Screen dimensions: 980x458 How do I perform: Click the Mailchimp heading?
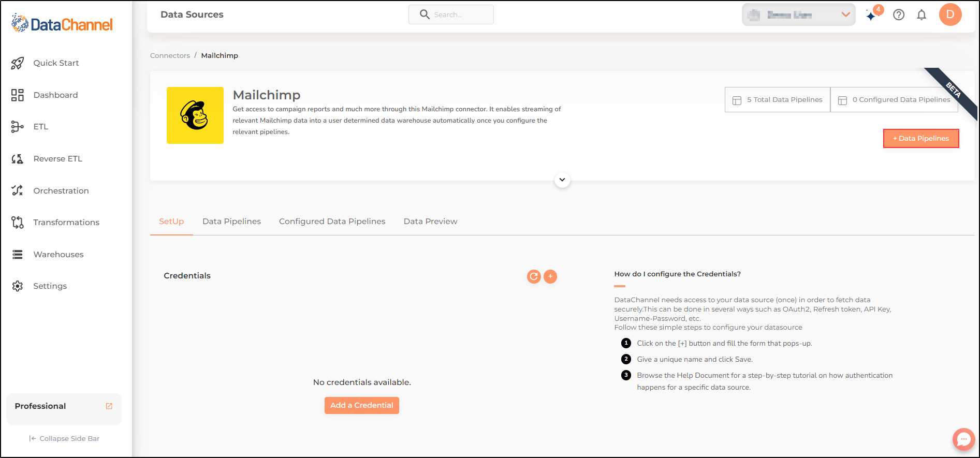[x=267, y=95]
